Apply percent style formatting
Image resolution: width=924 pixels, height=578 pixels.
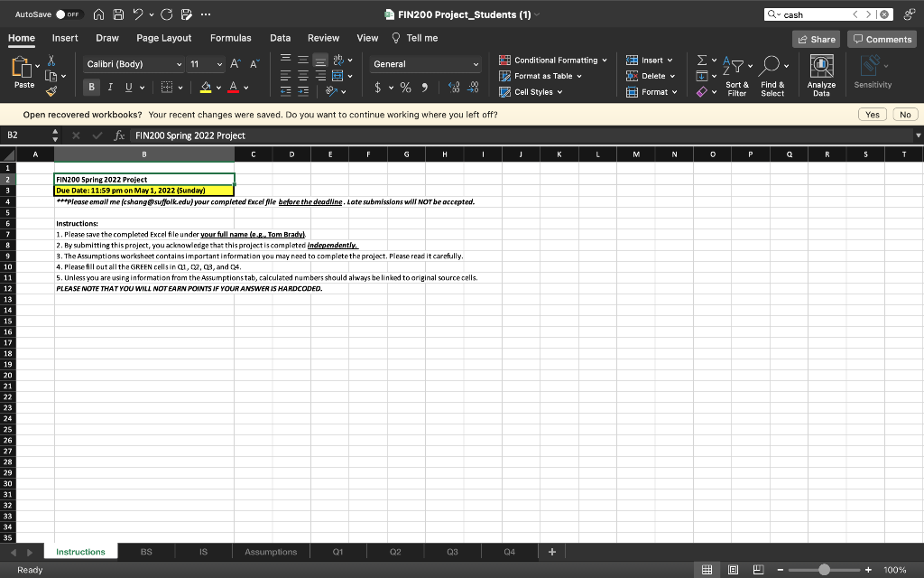point(405,88)
